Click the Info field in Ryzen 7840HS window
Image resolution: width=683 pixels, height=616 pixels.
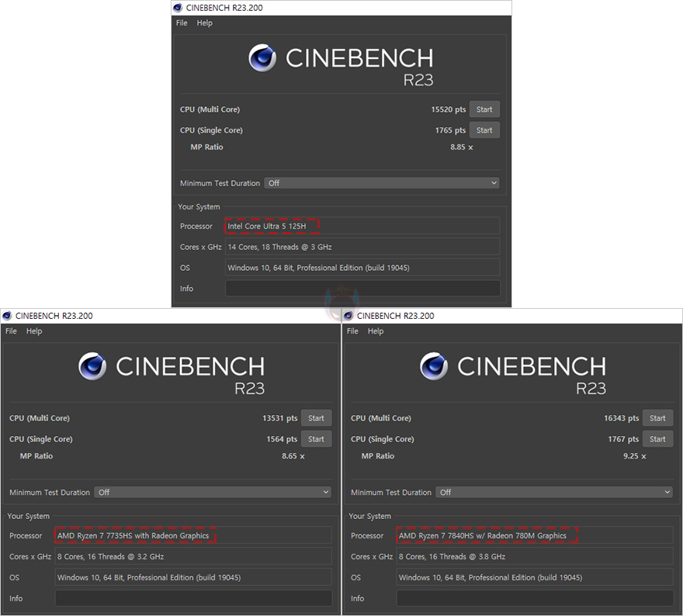point(535,598)
